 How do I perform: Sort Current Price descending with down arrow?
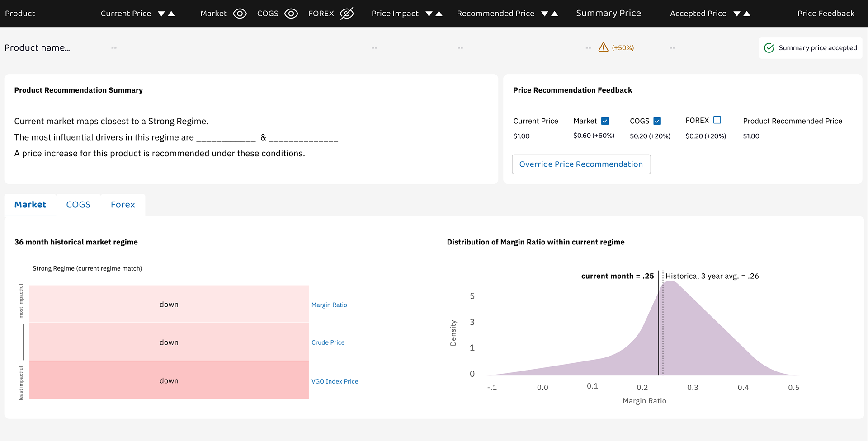pos(161,14)
